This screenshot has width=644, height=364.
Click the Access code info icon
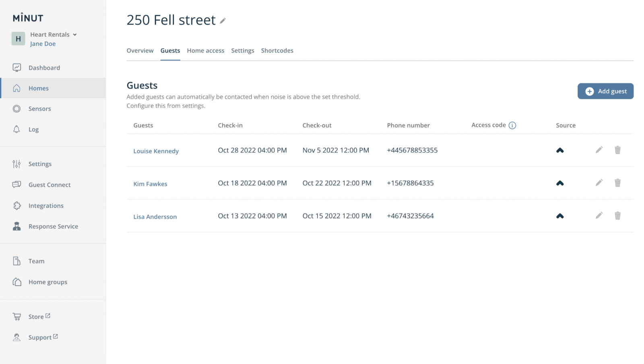[x=512, y=125]
